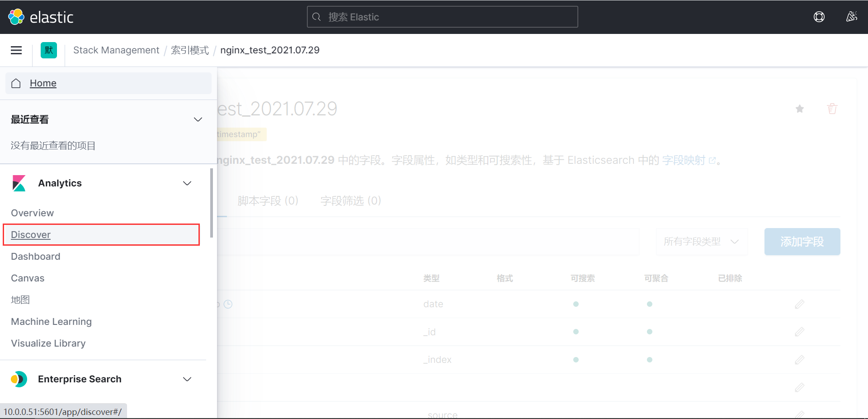Edit the _index field row pencil

point(799,360)
